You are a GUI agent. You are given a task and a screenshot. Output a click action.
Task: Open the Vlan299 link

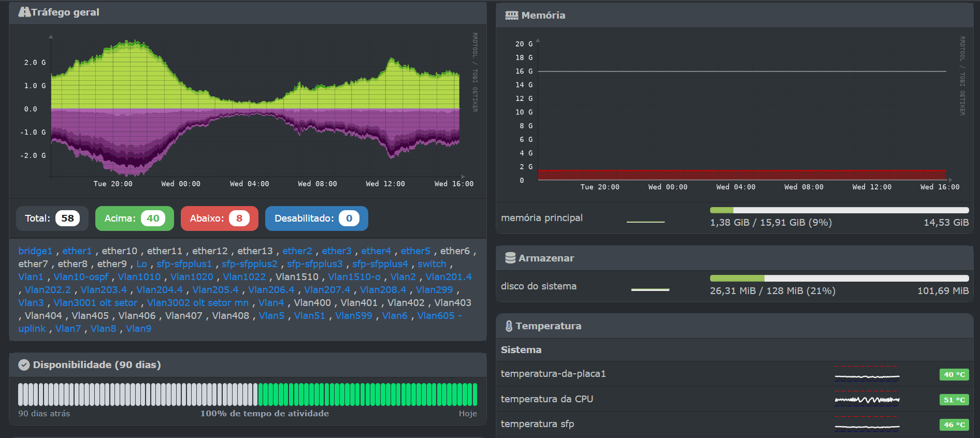(434, 290)
